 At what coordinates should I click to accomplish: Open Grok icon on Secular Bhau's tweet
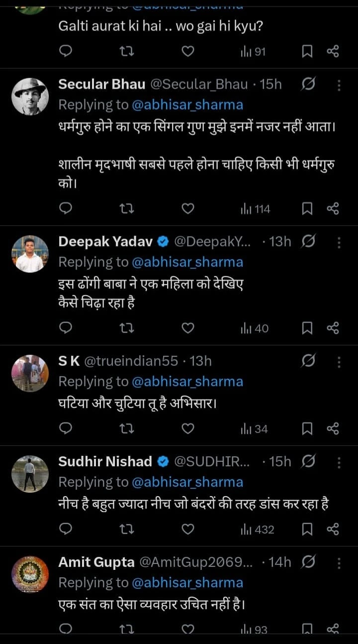pyautogui.click(x=308, y=85)
